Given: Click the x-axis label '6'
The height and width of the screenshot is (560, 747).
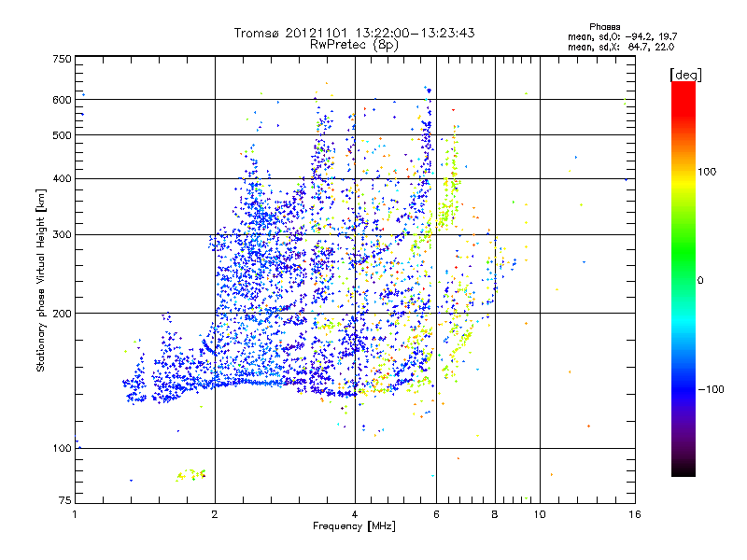Looking at the screenshot, I should (436, 514).
